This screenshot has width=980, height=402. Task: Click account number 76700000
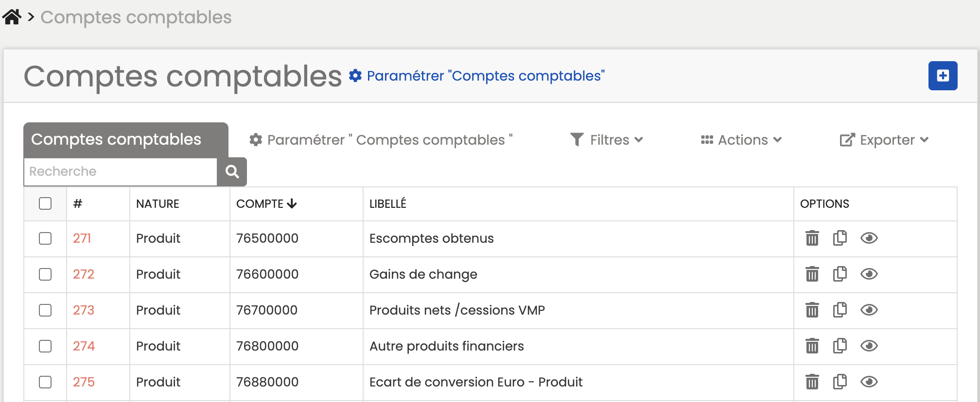(x=267, y=310)
